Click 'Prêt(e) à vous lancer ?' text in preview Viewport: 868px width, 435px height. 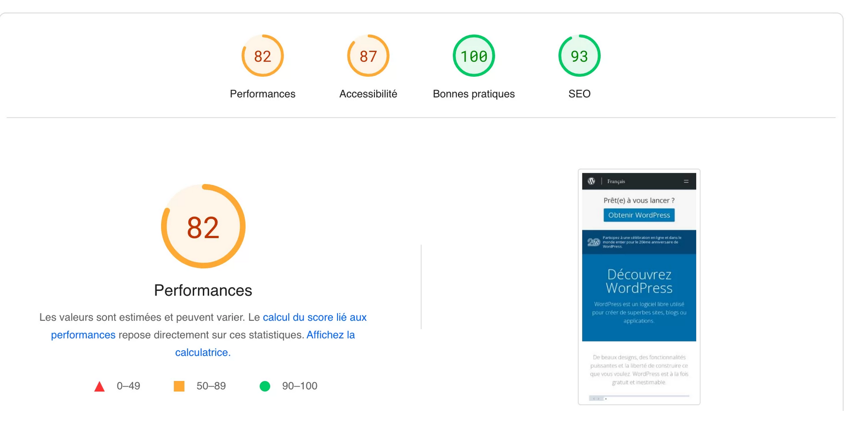[x=639, y=200]
